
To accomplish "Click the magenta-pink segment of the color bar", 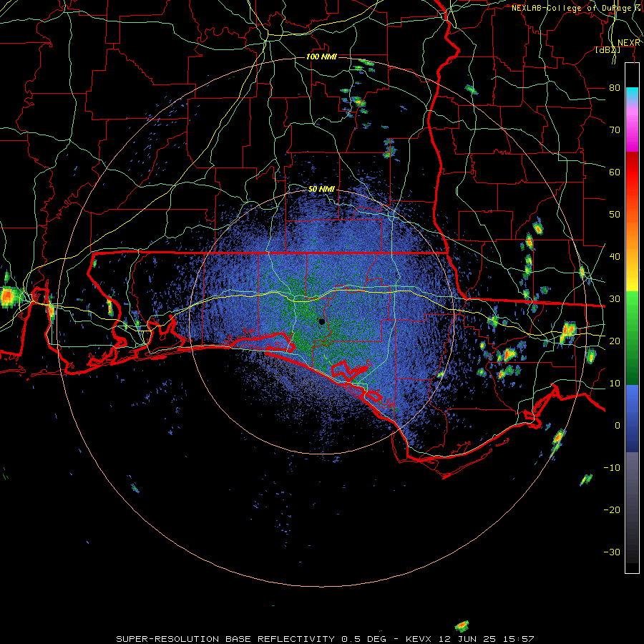I will point(632,128).
